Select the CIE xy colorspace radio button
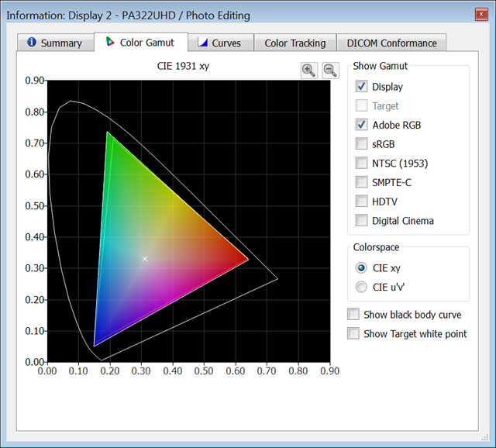496x448 pixels. click(x=361, y=268)
